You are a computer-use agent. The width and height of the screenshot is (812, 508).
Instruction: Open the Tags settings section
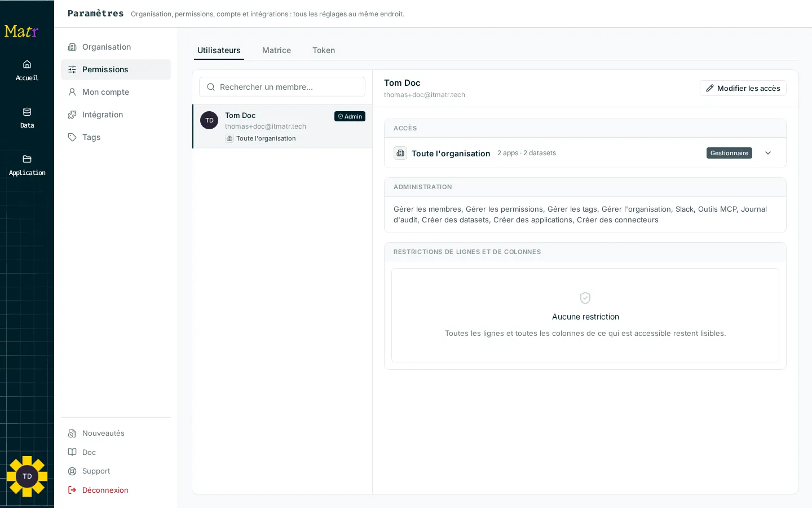click(x=116, y=137)
